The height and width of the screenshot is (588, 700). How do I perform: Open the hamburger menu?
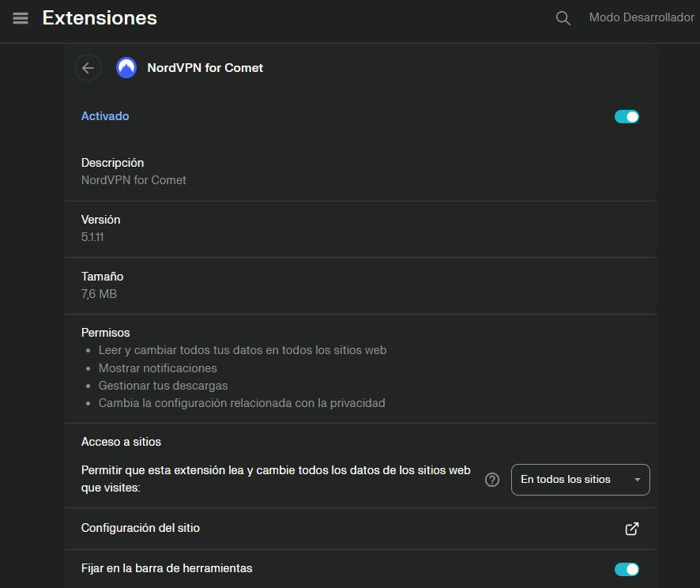click(20, 17)
